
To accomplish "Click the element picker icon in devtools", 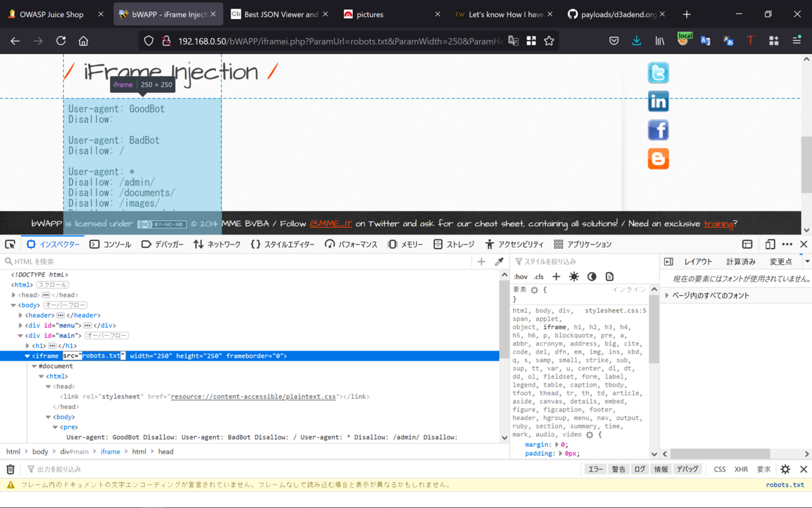I will tap(10, 245).
